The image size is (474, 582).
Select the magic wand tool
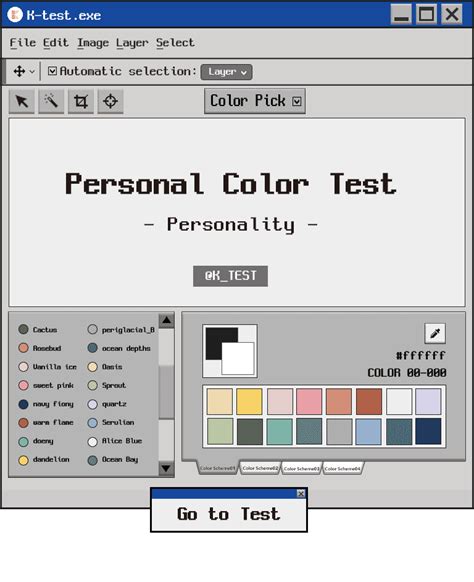click(51, 101)
